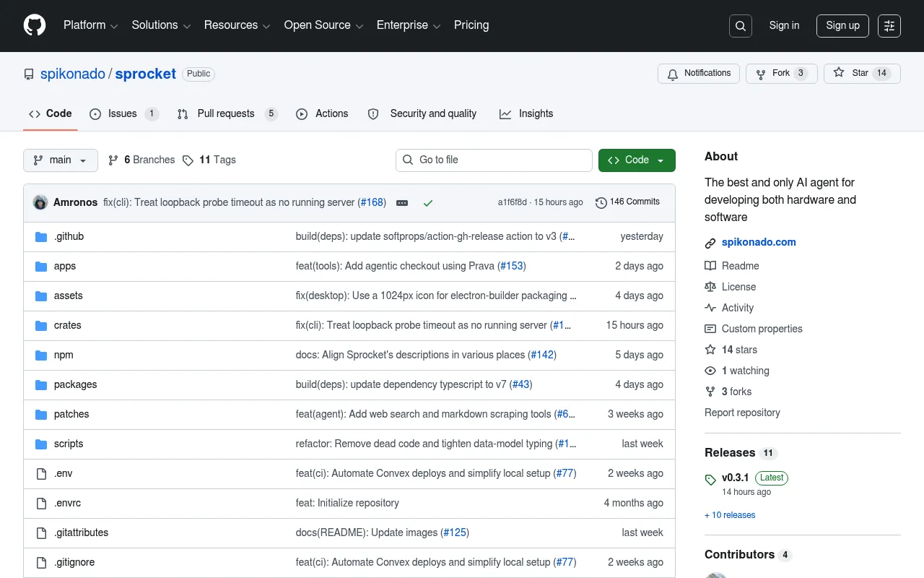924x578 pixels.
Task: Open the Contributors section heading link
Action: tap(748, 555)
